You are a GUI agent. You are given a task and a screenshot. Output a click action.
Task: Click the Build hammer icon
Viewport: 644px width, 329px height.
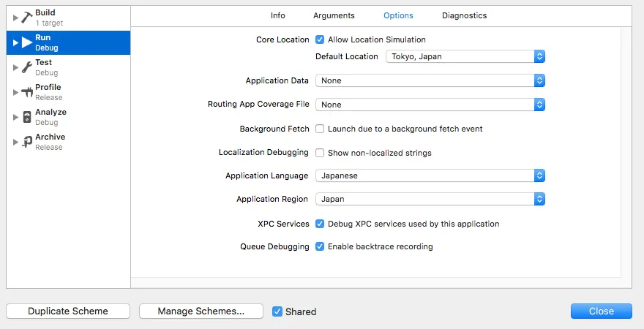tap(27, 18)
